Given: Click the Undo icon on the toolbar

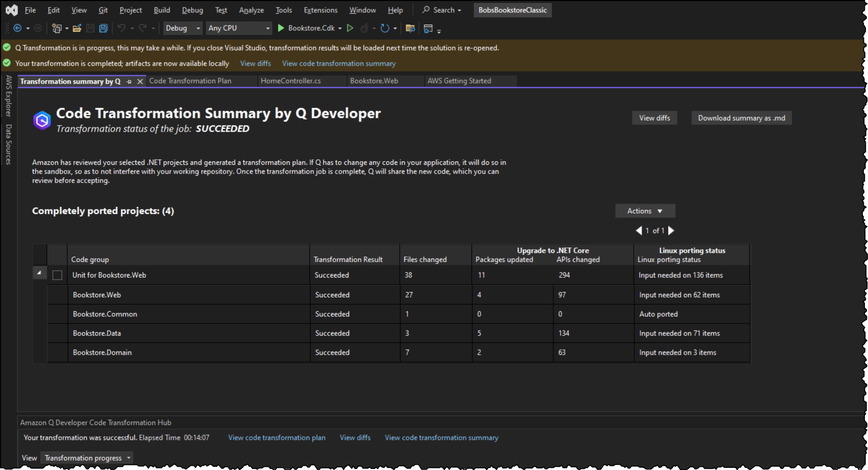Looking at the screenshot, I should 121,28.
